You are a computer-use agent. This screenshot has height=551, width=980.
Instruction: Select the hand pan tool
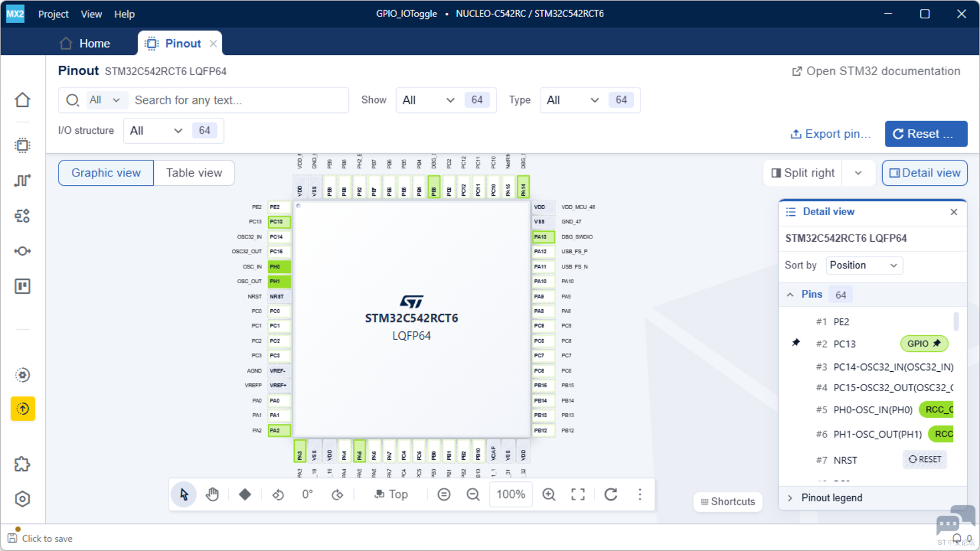pyautogui.click(x=212, y=494)
